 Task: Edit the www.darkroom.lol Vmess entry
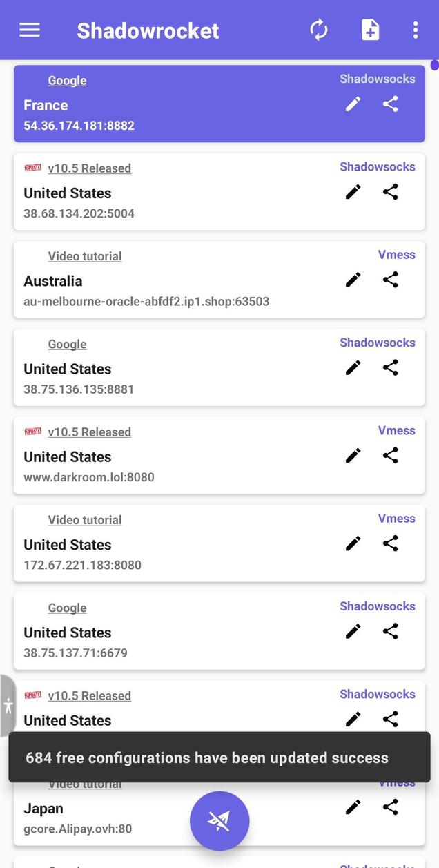353,455
